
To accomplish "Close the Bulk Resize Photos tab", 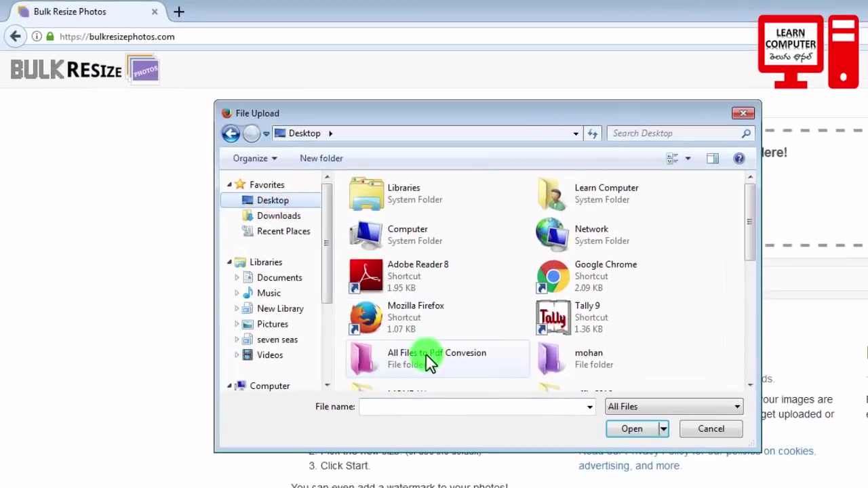I will tap(155, 12).
